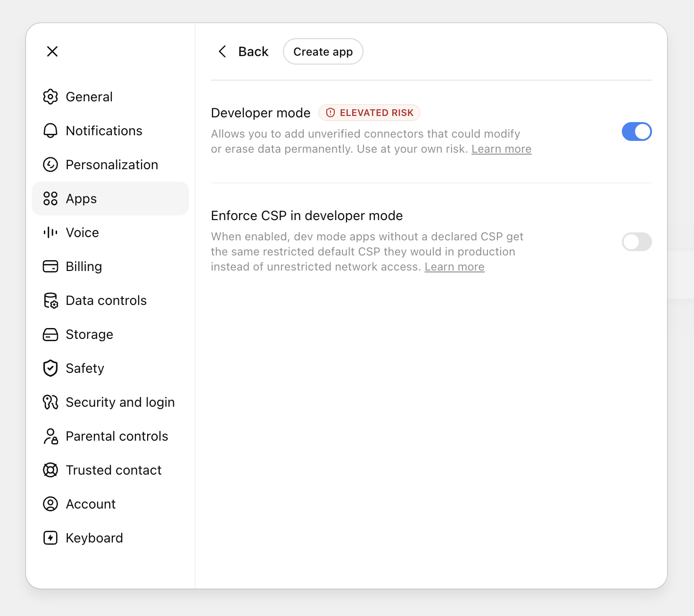Open the Voice settings section
Screen dimensions: 694x616
pyautogui.click(x=110, y=232)
